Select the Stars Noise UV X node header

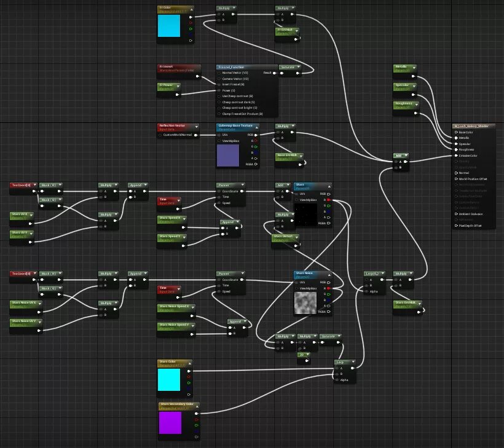pos(26,304)
